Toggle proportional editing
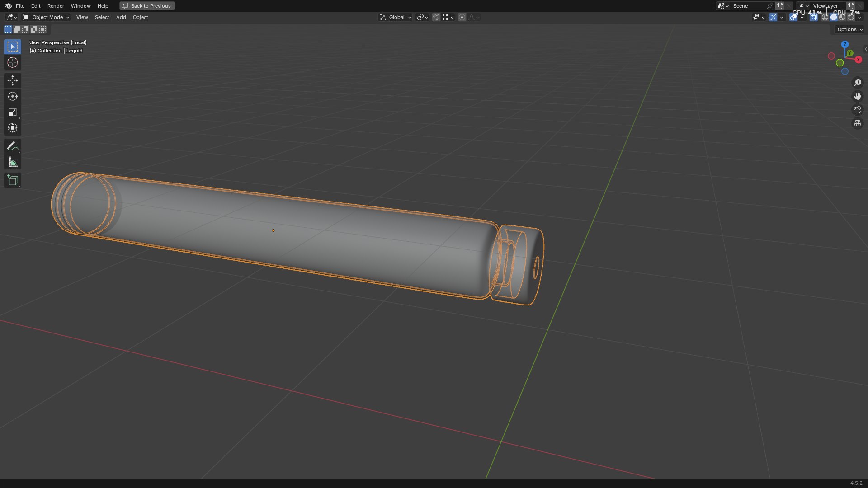This screenshot has width=868, height=488. point(462,17)
